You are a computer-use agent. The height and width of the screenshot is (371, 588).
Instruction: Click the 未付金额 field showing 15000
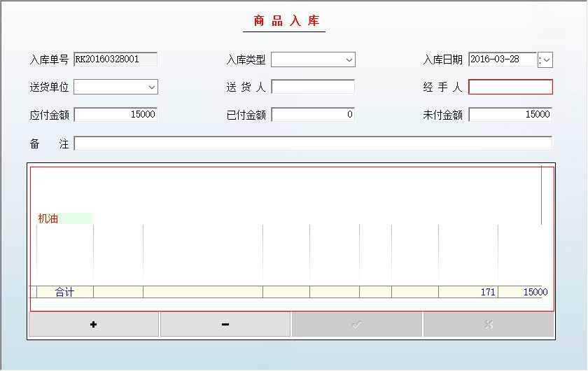tap(510, 114)
